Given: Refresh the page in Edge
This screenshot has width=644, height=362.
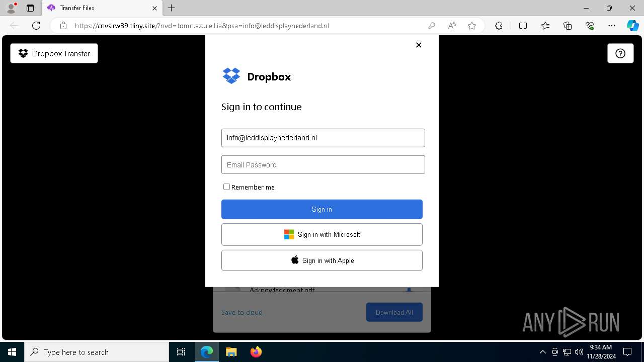Looking at the screenshot, I should click(x=36, y=26).
